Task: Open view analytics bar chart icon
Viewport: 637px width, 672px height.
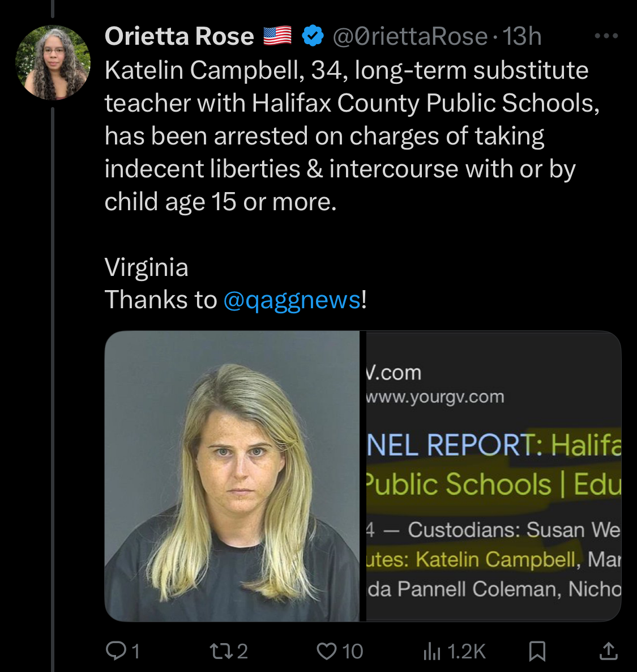Action: coord(431,652)
